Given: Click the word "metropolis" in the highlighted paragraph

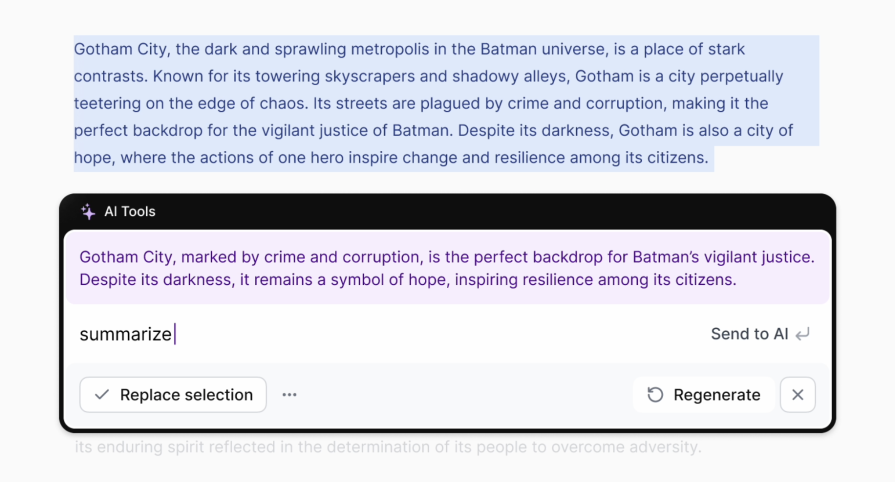Looking at the screenshot, I should click(x=390, y=49).
